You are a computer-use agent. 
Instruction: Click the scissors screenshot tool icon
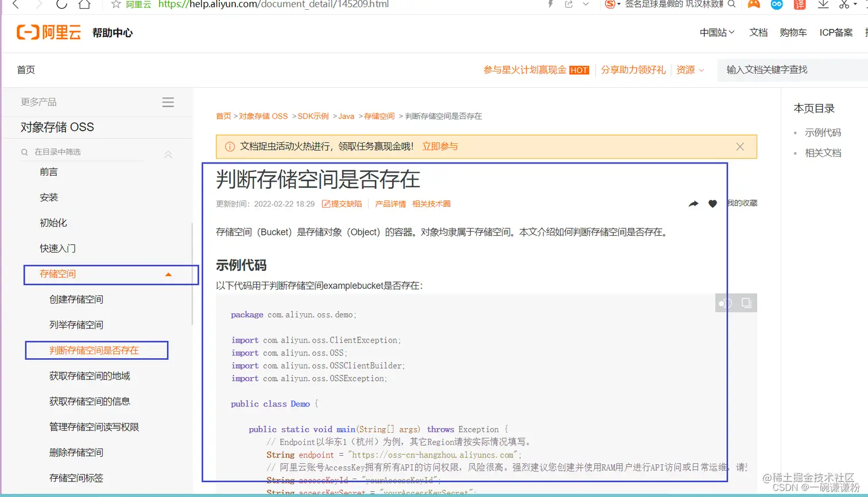coord(844,4)
